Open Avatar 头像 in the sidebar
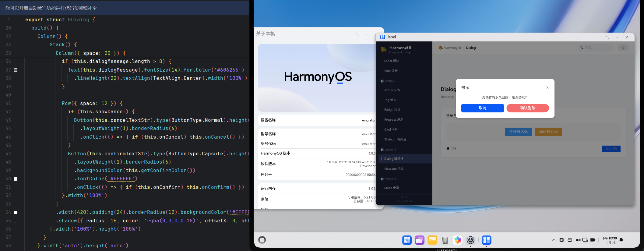 tap(405, 90)
